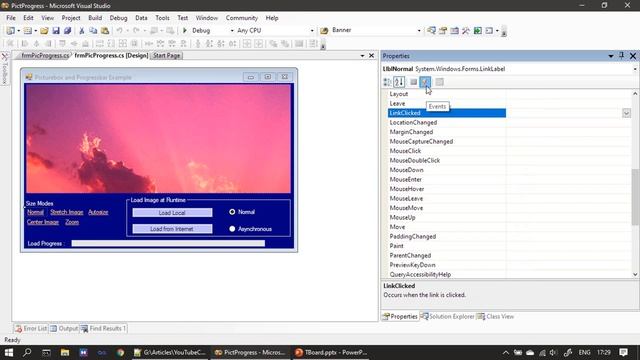The image size is (640, 360).
Task: Select the Autosize link label
Action: (x=98, y=212)
